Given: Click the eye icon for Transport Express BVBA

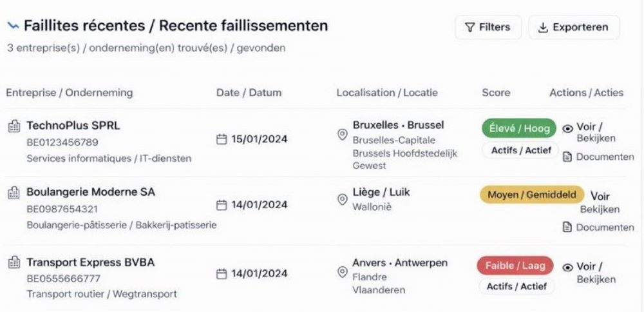Looking at the screenshot, I should (x=568, y=268).
